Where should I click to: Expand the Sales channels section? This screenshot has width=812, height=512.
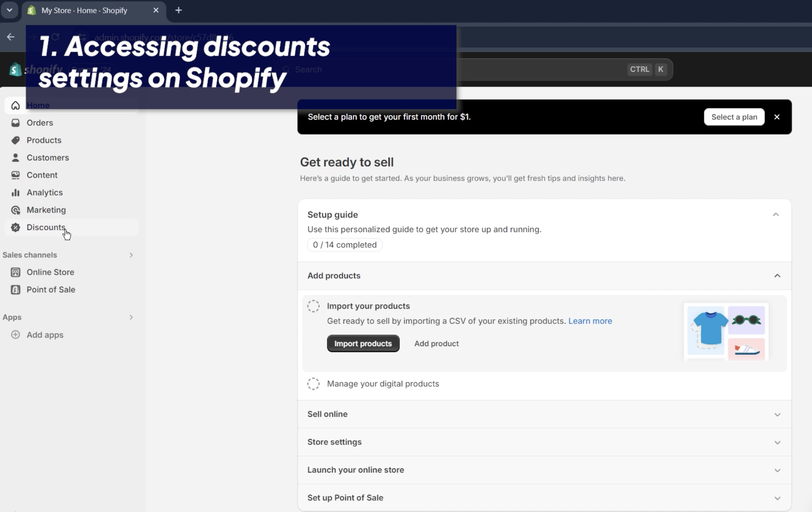(x=131, y=254)
